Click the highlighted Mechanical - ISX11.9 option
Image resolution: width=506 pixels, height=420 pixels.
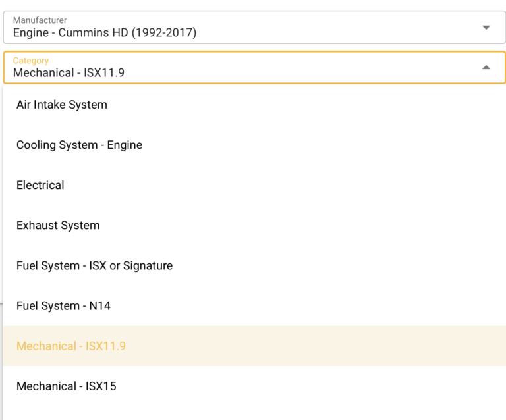tap(71, 346)
